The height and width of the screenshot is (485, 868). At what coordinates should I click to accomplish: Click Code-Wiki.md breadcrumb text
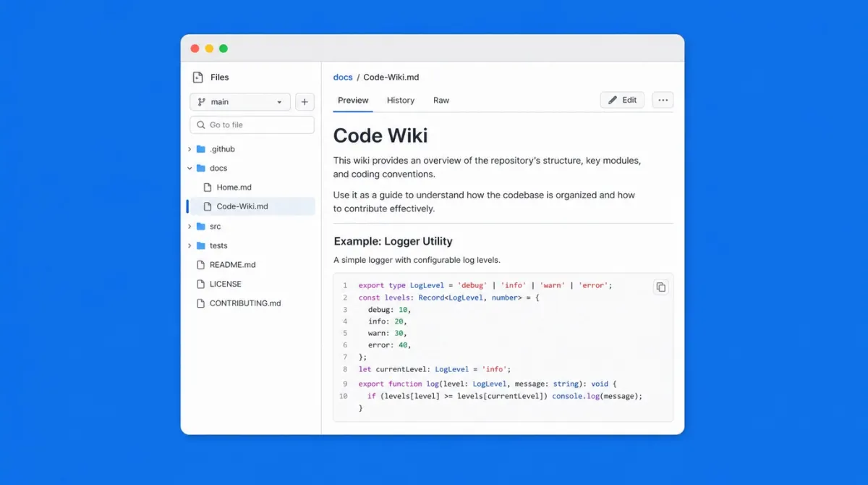[391, 77]
